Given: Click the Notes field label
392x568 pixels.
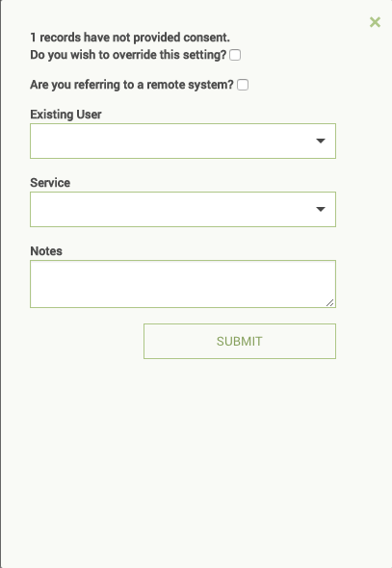Looking at the screenshot, I should pyautogui.click(x=46, y=251).
